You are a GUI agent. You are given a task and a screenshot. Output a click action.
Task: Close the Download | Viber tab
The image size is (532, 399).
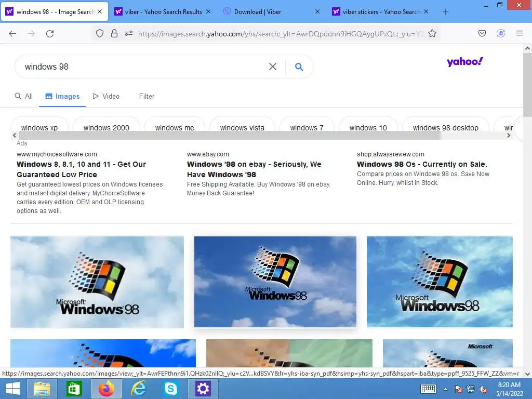point(317,11)
